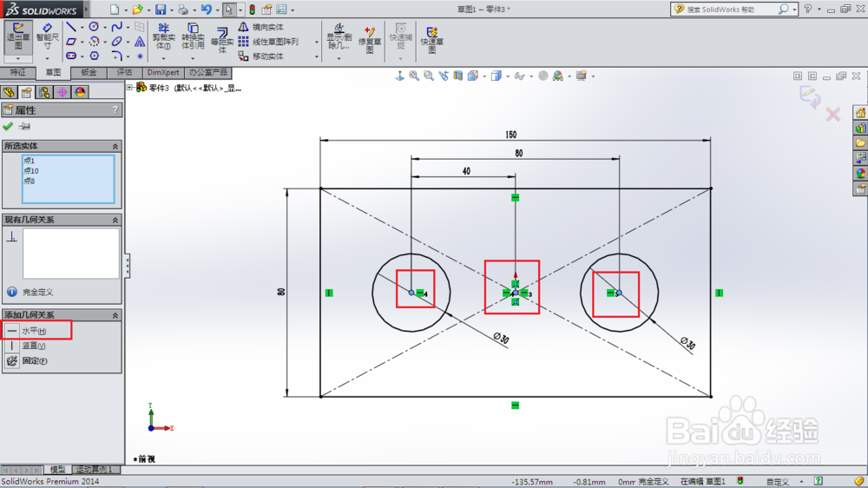The width and height of the screenshot is (868, 488).
Task: Select 点10 in the selected entities list
Action: [x=31, y=170]
